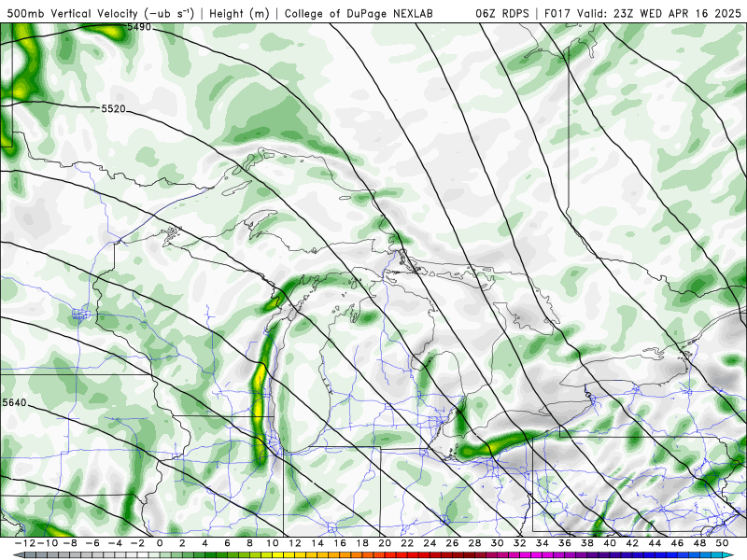Click the 2 value on color scale
This screenshot has height=560, width=747.
[182, 543]
